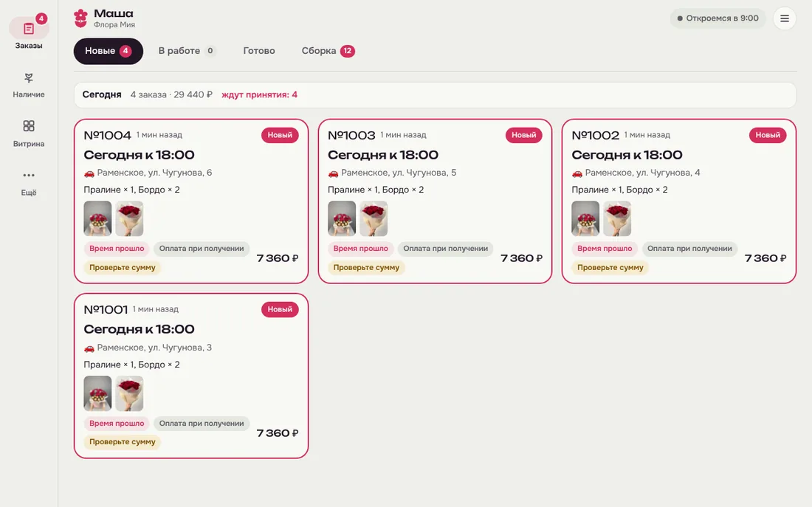Open the Пралине bouquet thumbnail in order №1003
Viewport: 812px width, 507px height.
click(x=342, y=218)
